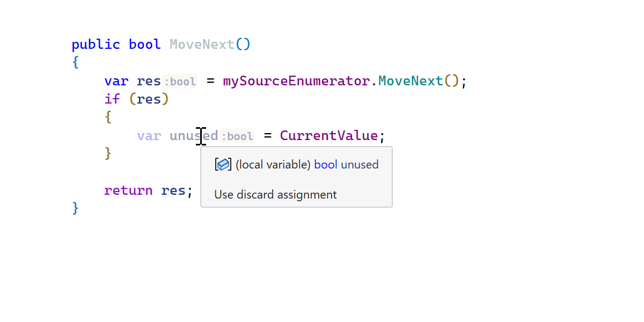
Task: Click the teal 'MoveNext' method call
Action: pos(411,81)
